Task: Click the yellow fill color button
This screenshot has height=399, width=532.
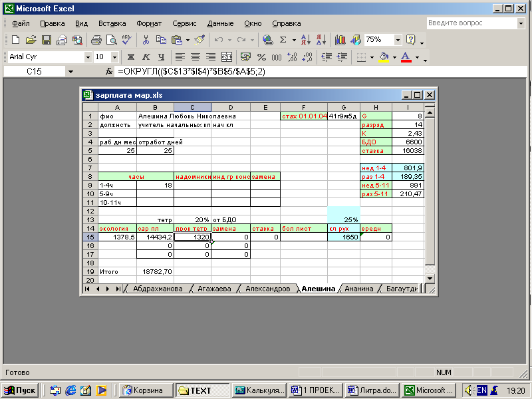Action: pyautogui.click(x=384, y=57)
